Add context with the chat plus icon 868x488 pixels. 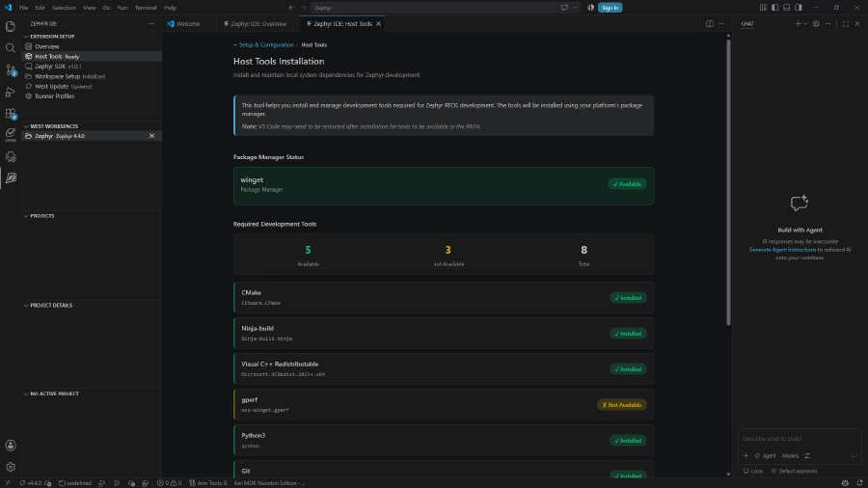coord(746,456)
